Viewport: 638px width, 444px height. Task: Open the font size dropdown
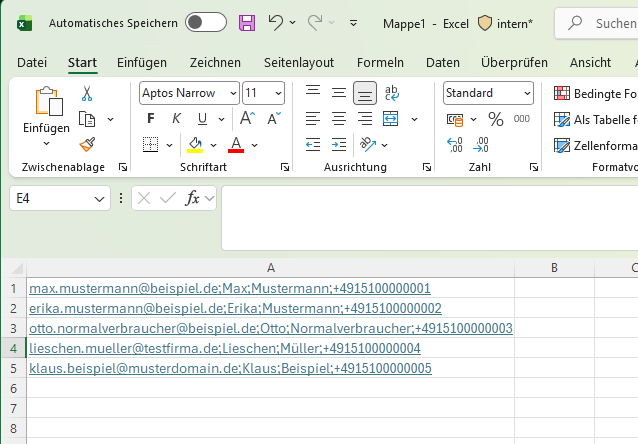(x=278, y=93)
